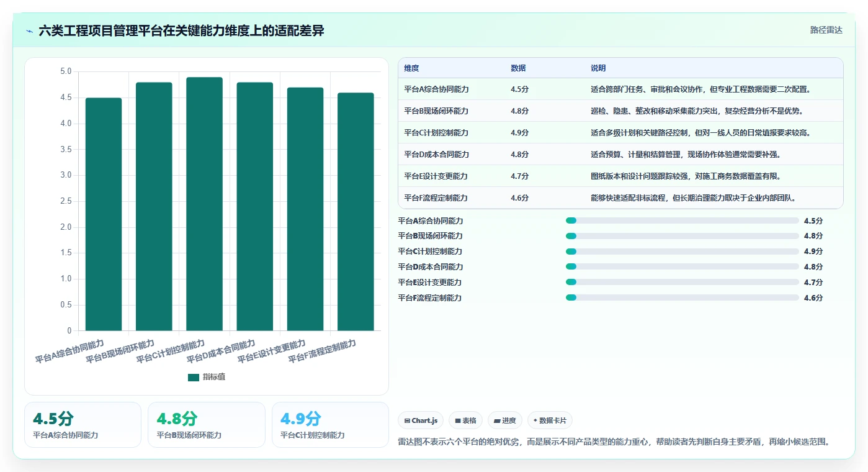Click the Chart.js tag chip
The image size is (868, 472).
(421, 420)
